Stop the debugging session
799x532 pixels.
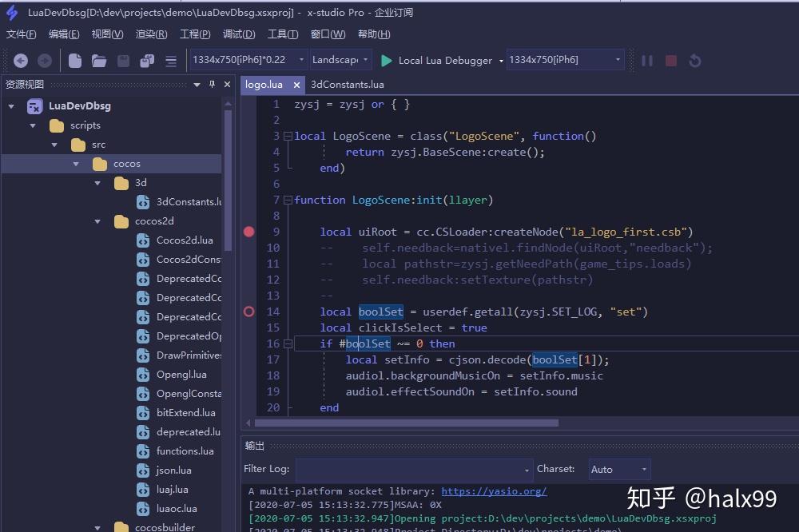[670, 60]
